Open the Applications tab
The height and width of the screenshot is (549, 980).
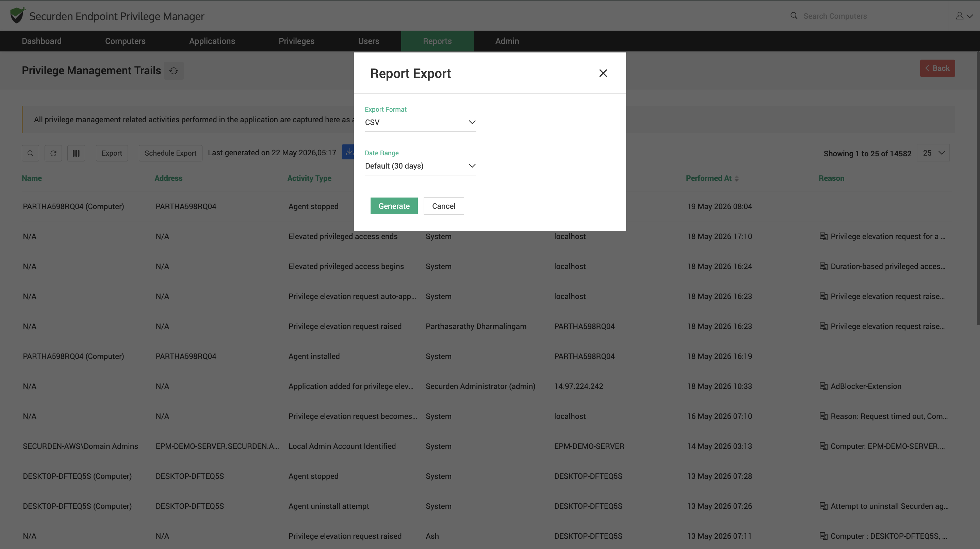212,41
